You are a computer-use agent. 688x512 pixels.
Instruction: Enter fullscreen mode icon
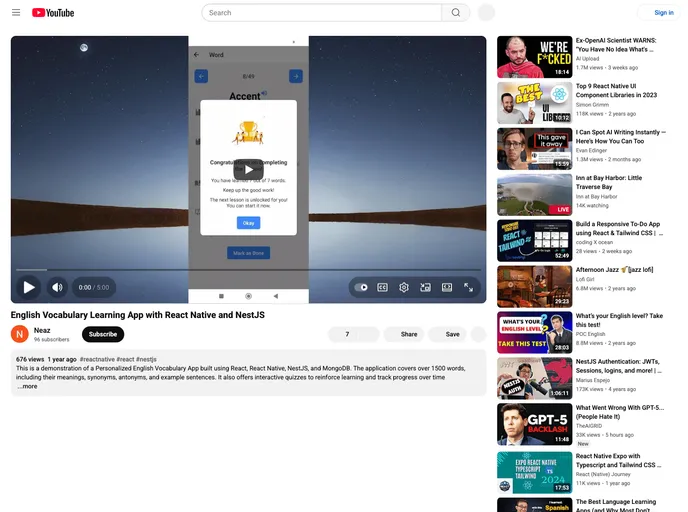(468, 287)
